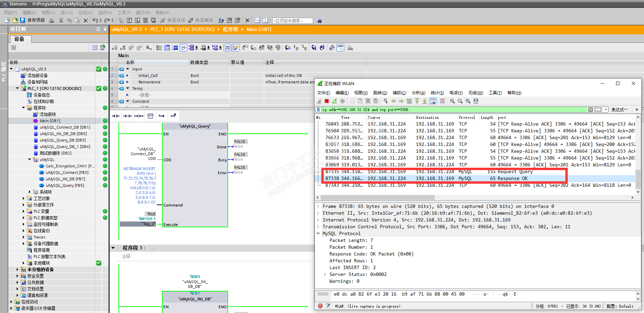The width and height of the screenshot is (644, 313).
Task: Expand the 系统块 folder
Action: [30, 192]
